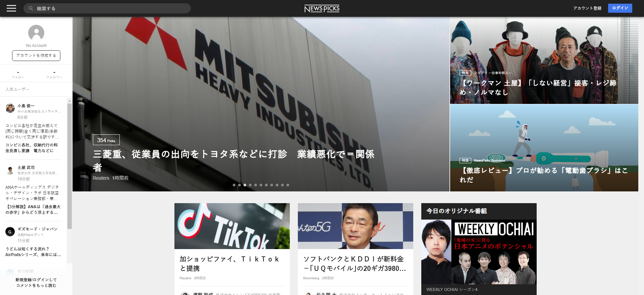This screenshot has height=295, width=644.
Task: Open the TikTok article thumbnail
Action: click(x=232, y=226)
